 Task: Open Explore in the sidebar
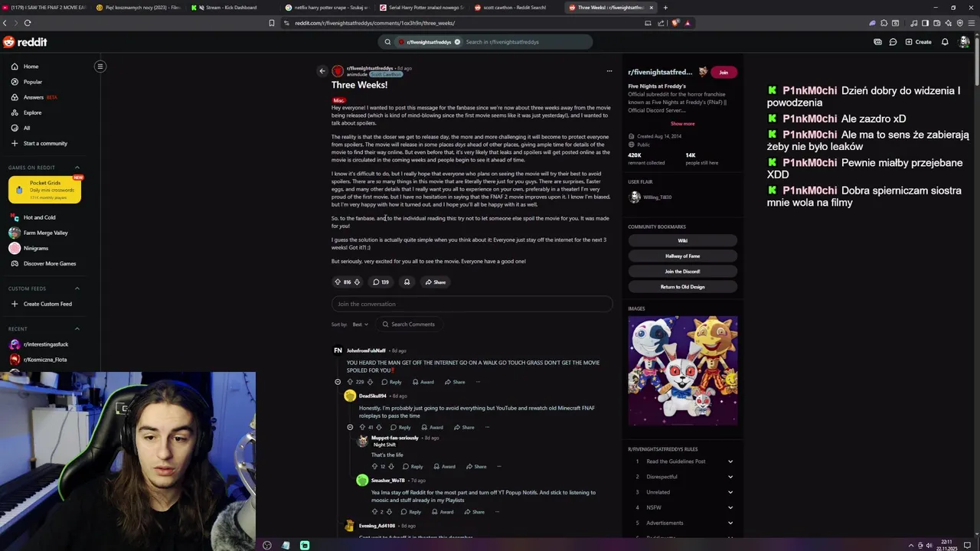pyautogui.click(x=32, y=112)
